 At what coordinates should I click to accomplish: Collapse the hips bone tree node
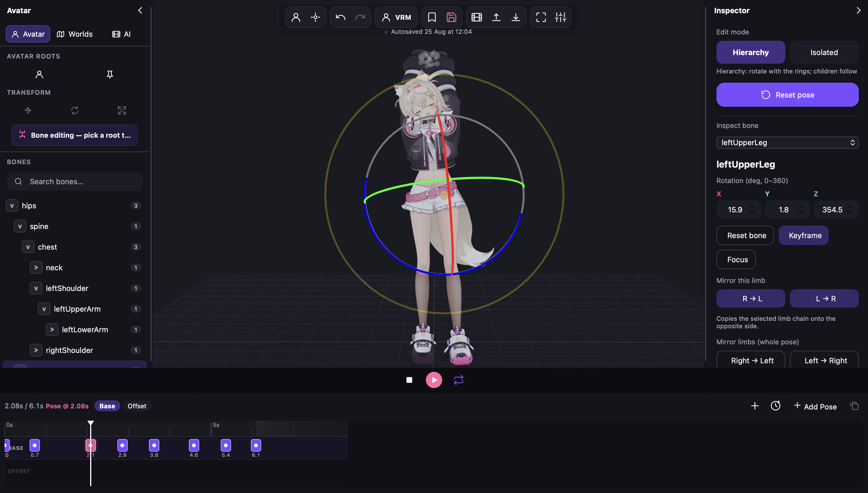12,205
